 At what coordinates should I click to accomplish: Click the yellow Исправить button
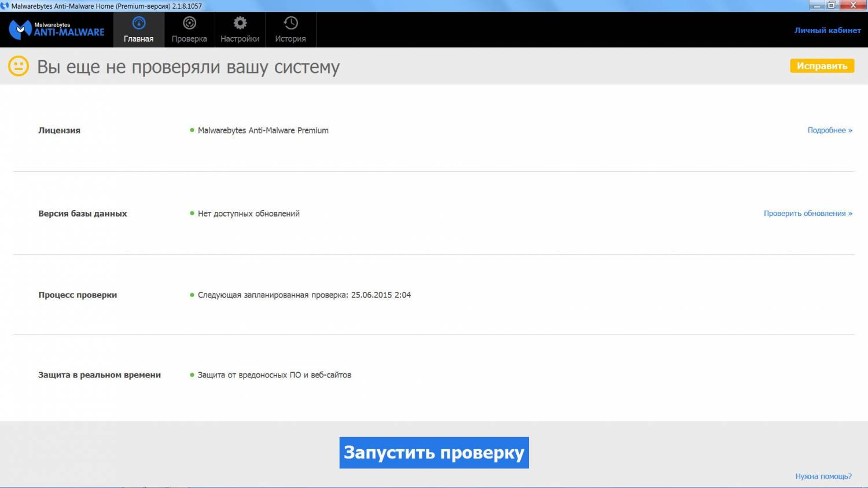(822, 66)
